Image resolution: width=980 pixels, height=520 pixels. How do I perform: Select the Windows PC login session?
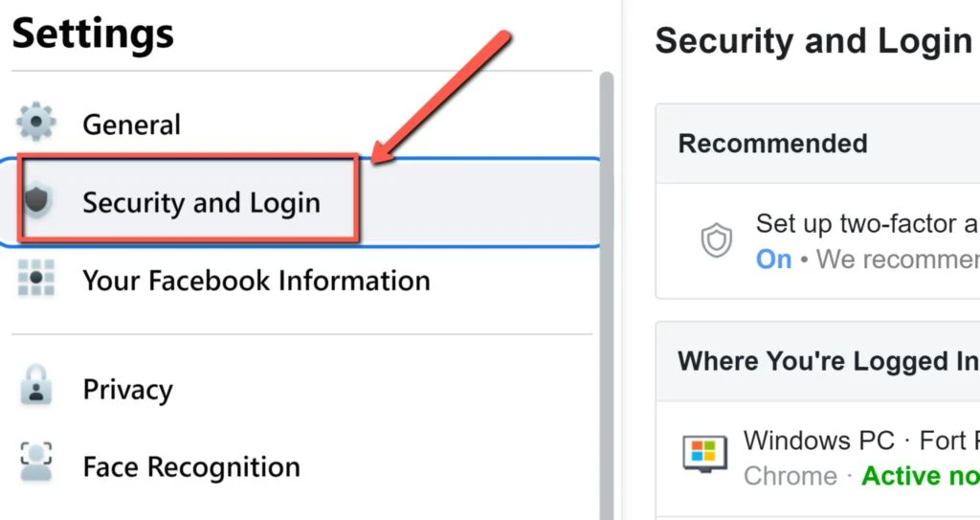pos(819,459)
